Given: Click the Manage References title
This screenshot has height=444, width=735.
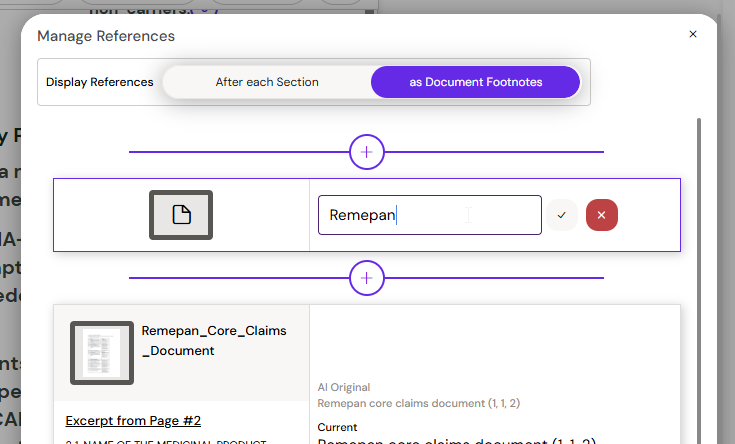Looking at the screenshot, I should coord(106,36).
